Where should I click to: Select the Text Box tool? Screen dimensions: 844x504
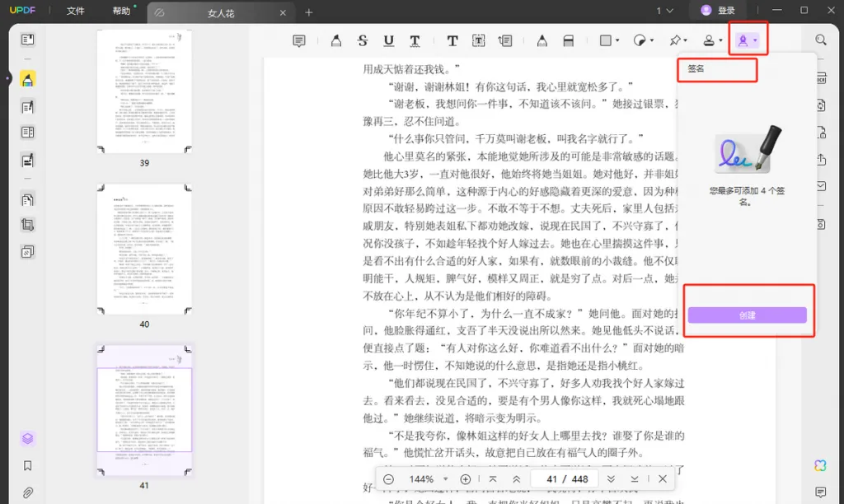479,40
